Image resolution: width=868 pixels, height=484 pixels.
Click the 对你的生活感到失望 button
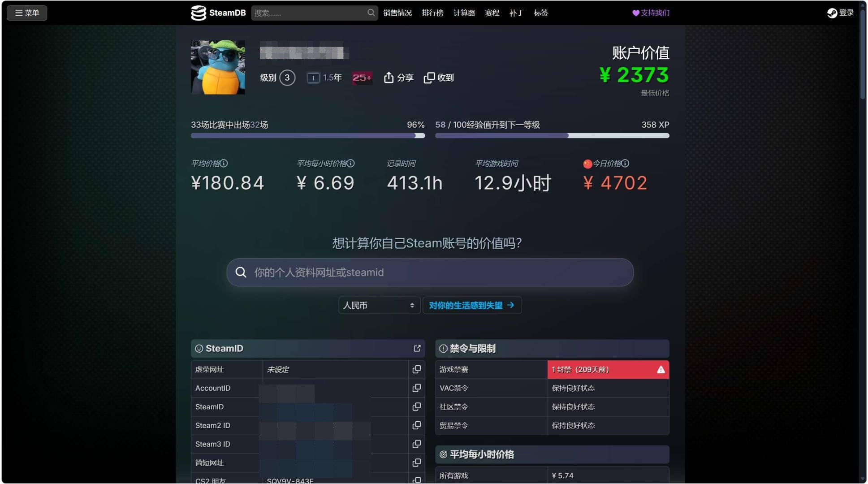coord(472,306)
